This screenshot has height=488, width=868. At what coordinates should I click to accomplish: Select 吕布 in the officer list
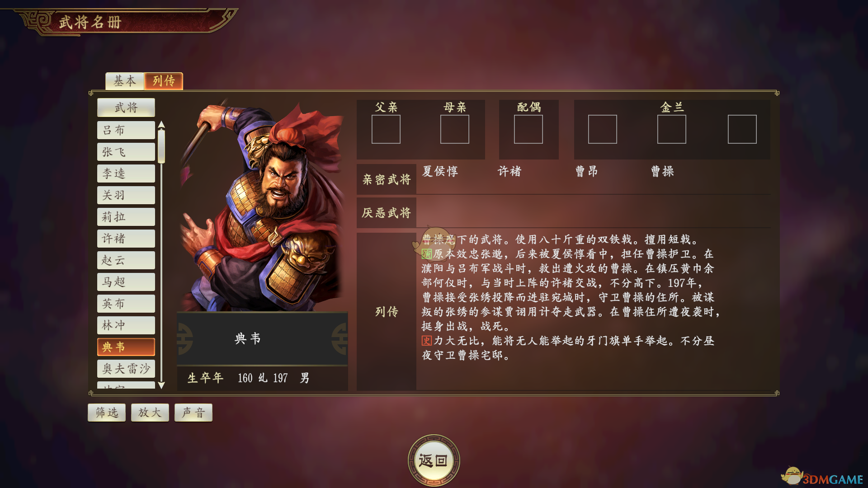126,130
